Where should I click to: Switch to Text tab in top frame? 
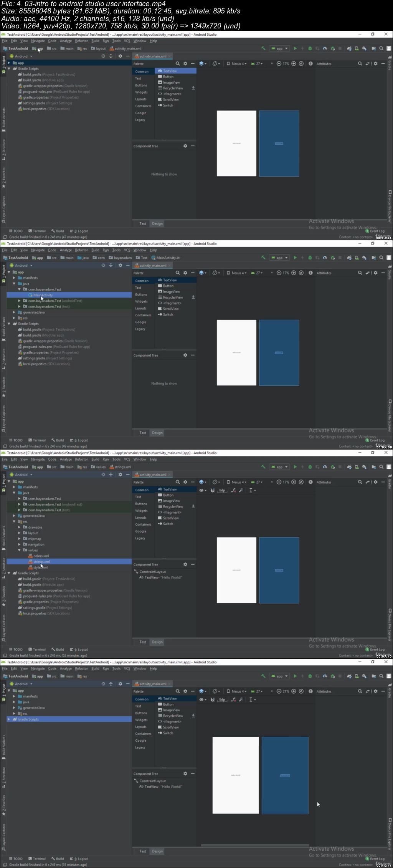(143, 223)
